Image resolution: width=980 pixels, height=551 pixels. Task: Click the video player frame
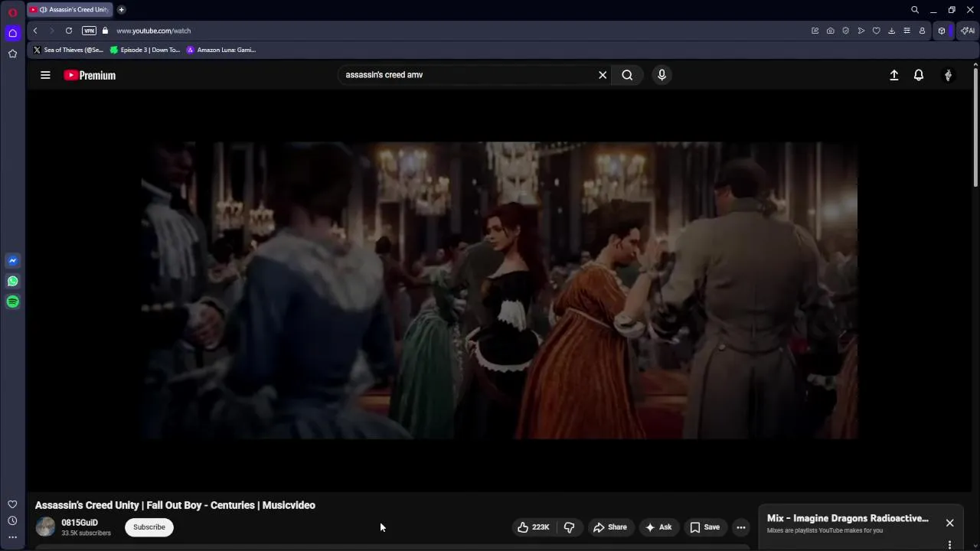[499, 291]
